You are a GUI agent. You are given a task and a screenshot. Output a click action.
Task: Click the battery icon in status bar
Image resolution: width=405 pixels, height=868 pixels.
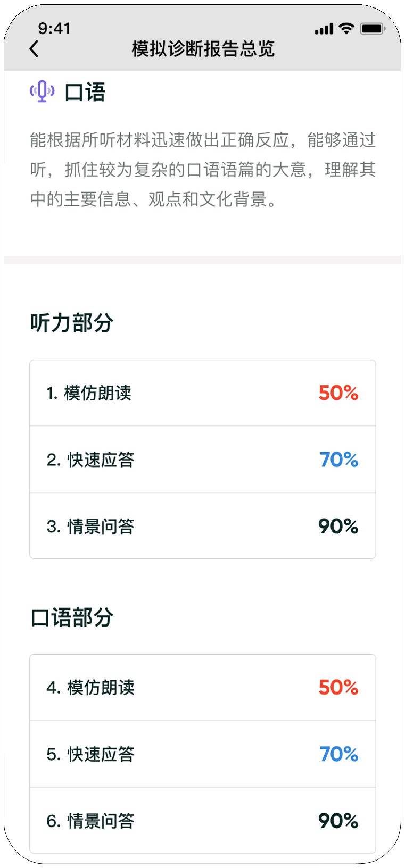pos(373,29)
